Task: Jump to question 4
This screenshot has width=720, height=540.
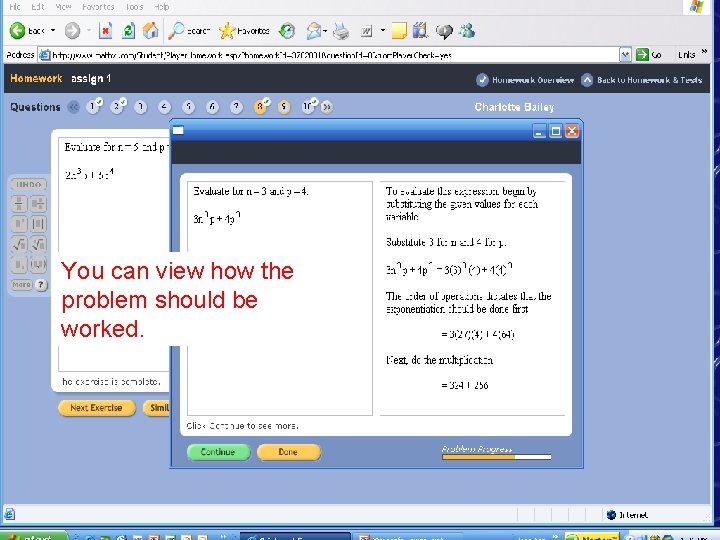Action: pos(164,107)
